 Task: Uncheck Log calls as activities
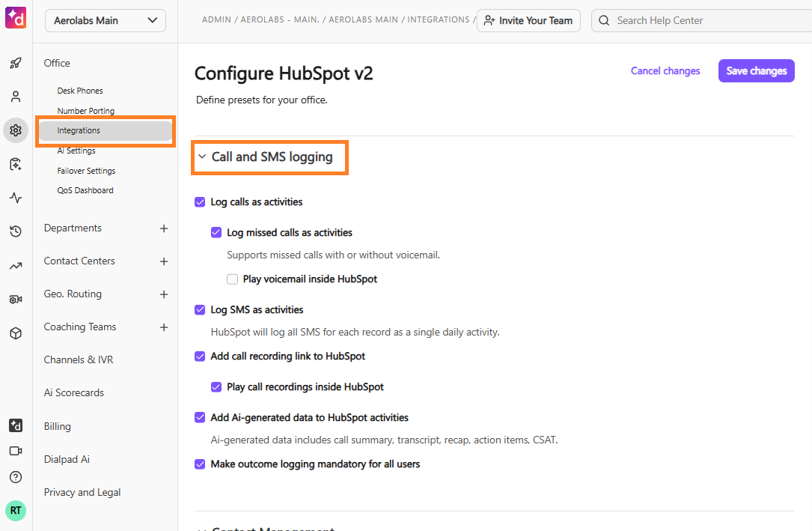[200, 202]
